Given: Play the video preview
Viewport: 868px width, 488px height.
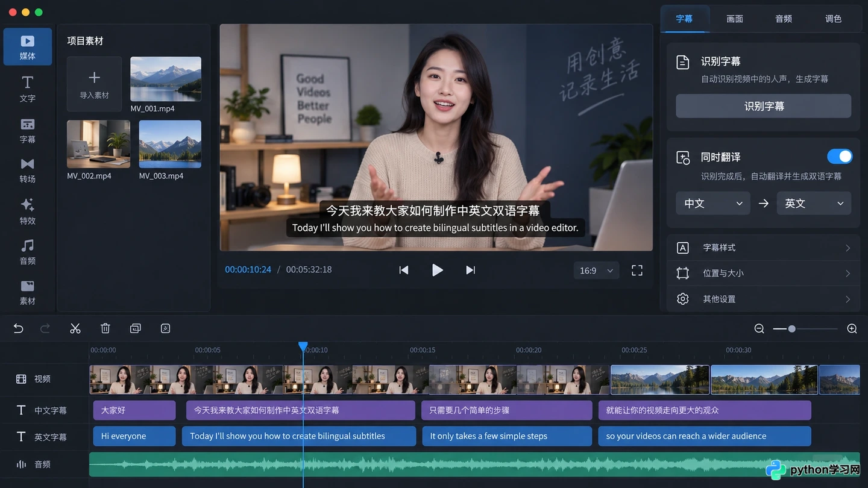Looking at the screenshot, I should click(x=438, y=270).
